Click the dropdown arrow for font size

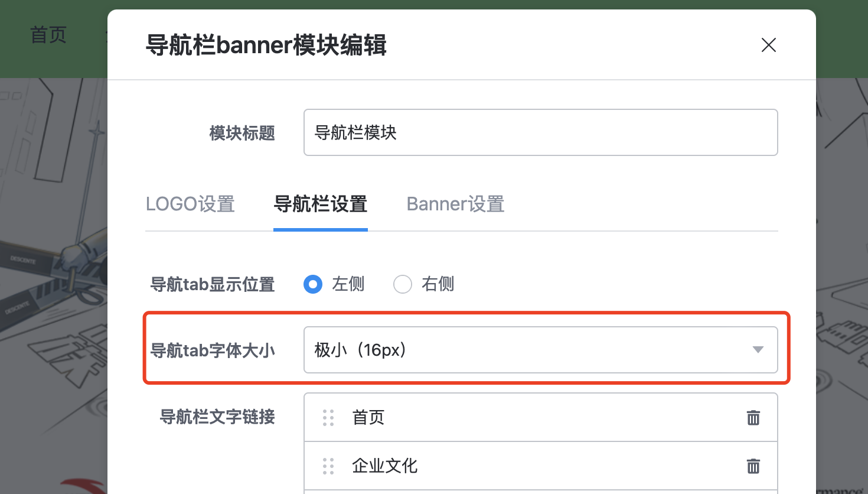(758, 350)
